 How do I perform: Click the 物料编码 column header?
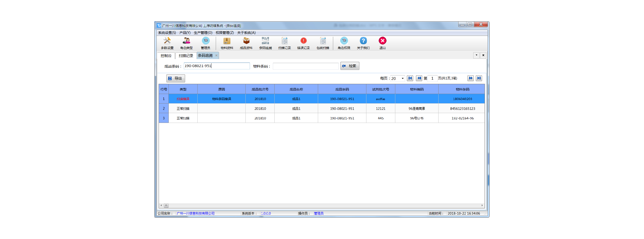pos(417,89)
